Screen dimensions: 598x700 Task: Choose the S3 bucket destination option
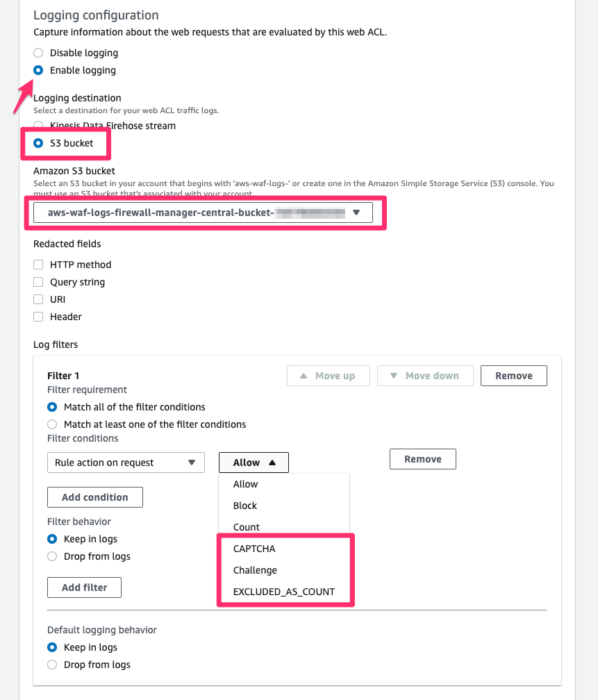pos(38,143)
